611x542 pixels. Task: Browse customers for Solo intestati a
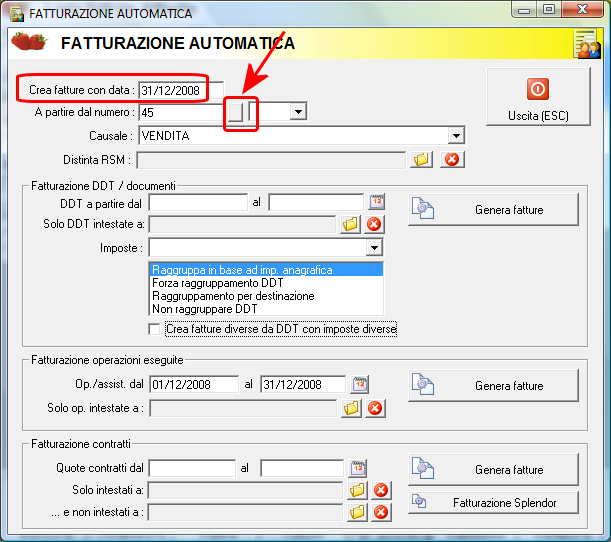coord(357,490)
